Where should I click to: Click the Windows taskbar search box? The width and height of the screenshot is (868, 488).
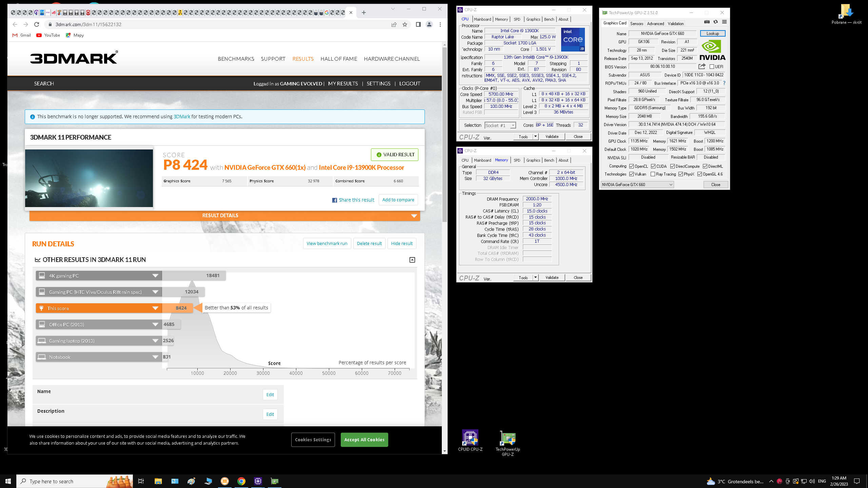point(75,481)
